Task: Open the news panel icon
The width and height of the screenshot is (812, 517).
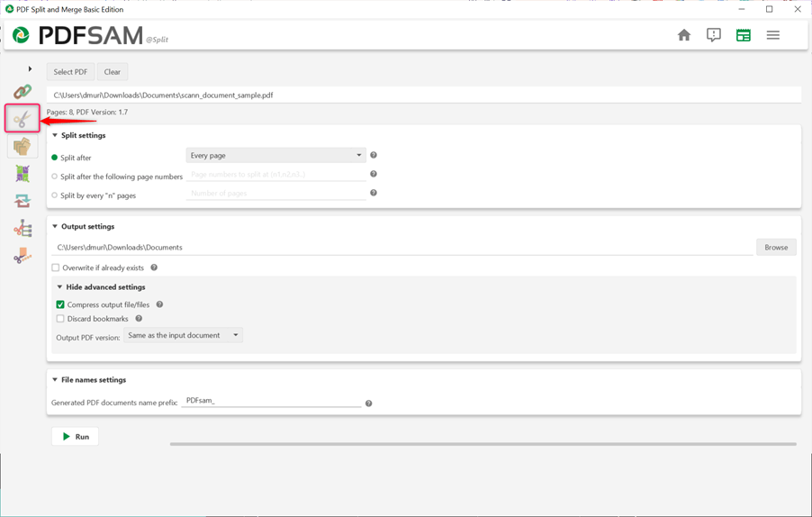Action: [743, 35]
